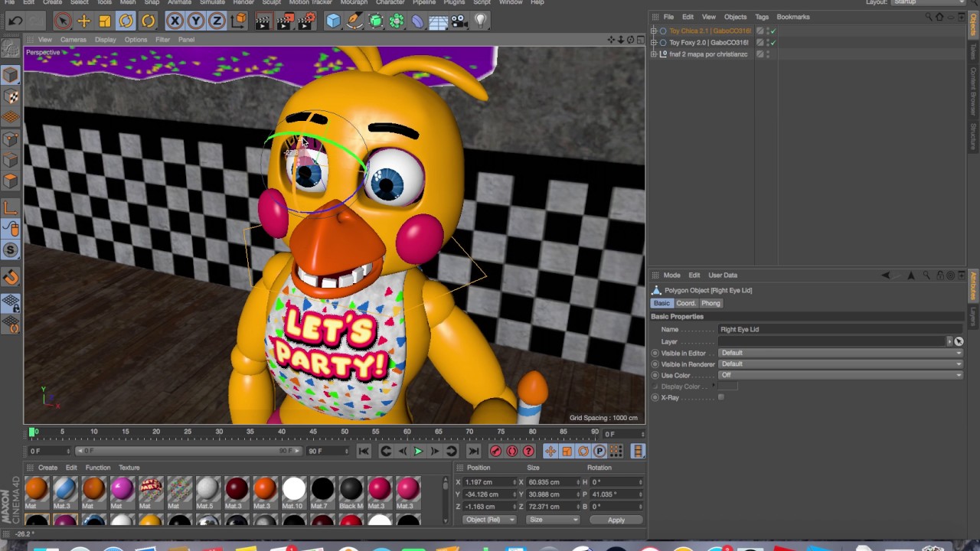The width and height of the screenshot is (980, 551).
Task: Click the timeline preview range slider
Action: [188, 452]
